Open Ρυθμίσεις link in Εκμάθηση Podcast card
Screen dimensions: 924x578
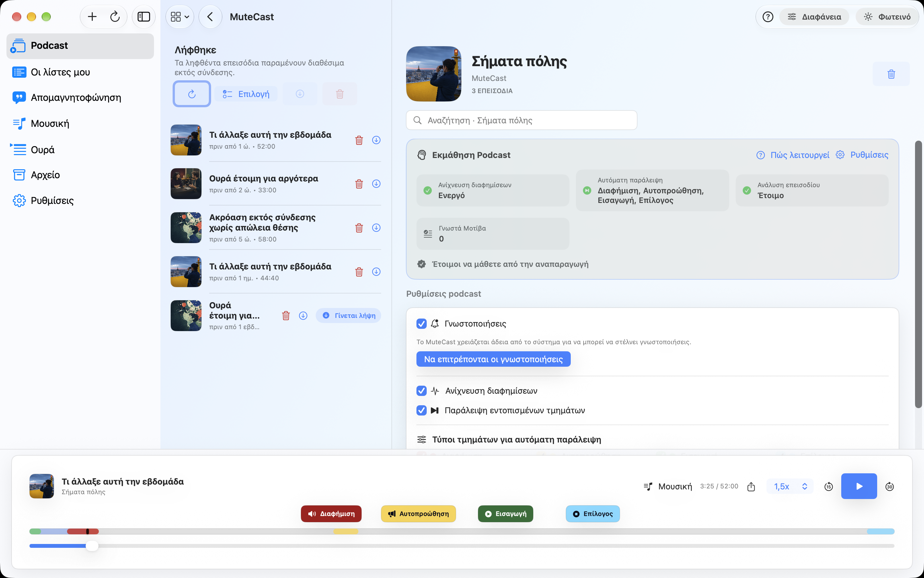pos(862,155)
